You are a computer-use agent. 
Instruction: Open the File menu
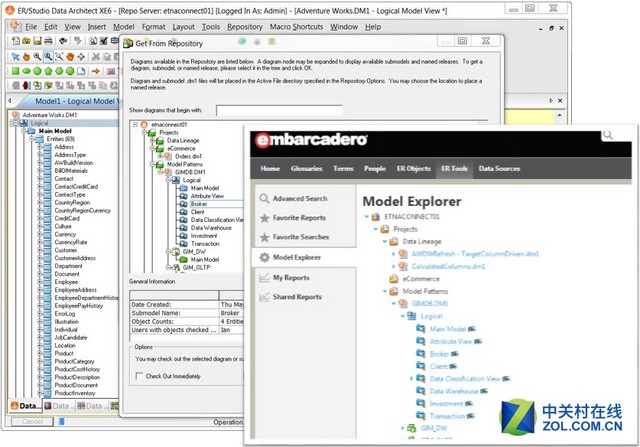[x=31, y=27]
